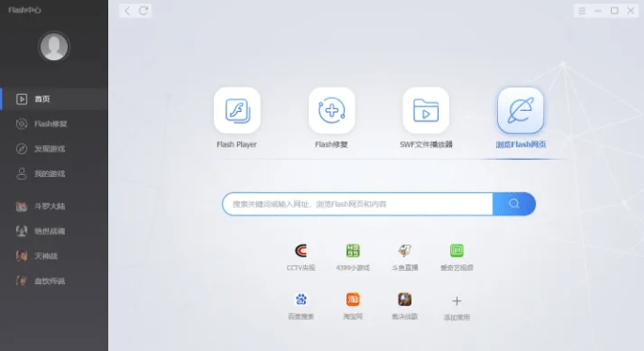The width and height of the screenshot is (644, 351).
Task: Add a new shortcut with 添加常用 plus
Action: point(457,307)
